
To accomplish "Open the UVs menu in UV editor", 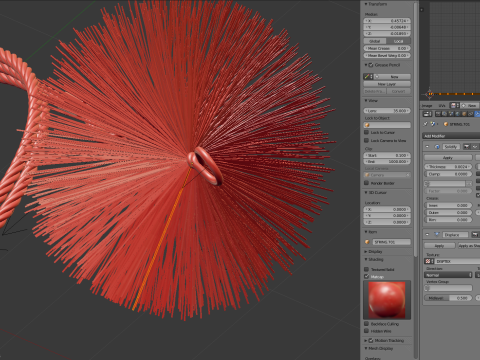I will (x=442, y=105).
